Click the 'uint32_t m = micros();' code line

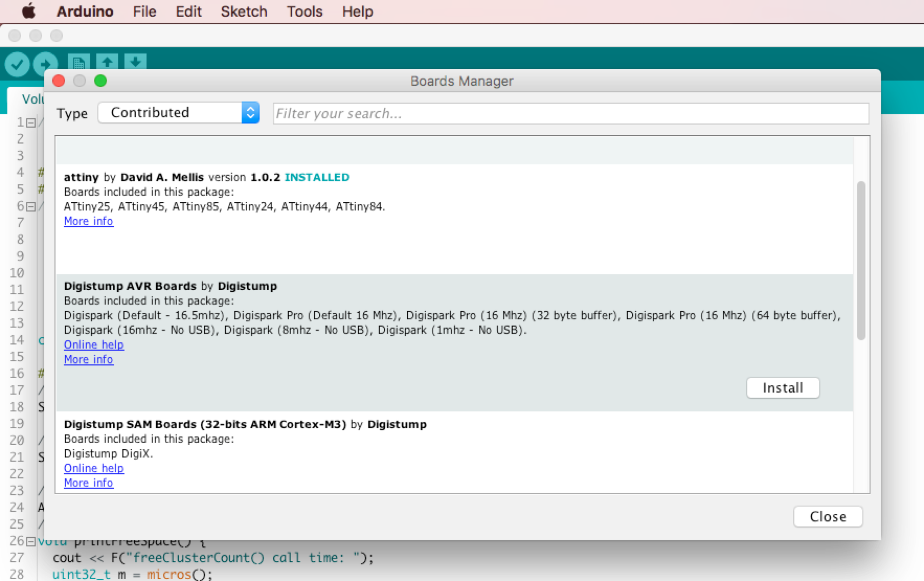point(132,574)
